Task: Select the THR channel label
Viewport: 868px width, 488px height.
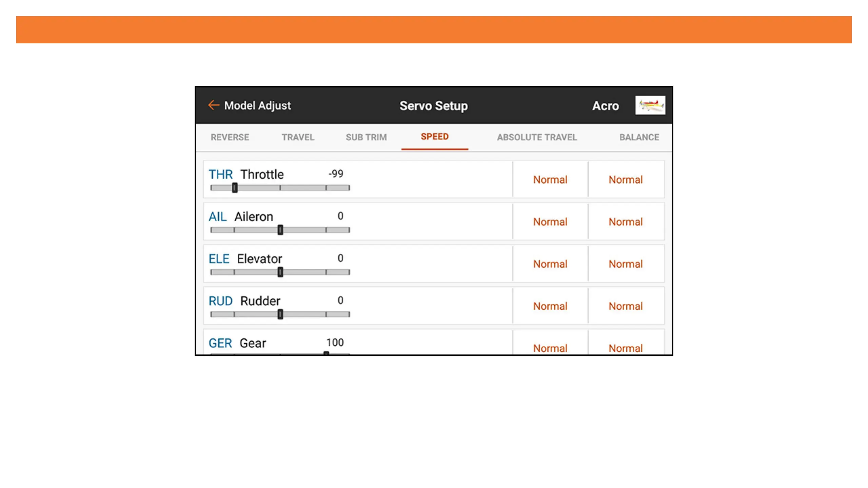Action: pos(220,175)
